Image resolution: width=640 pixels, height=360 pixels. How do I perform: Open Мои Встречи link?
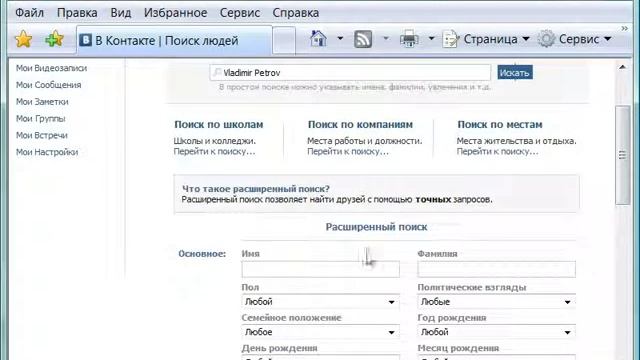click(x=42, y=135)
